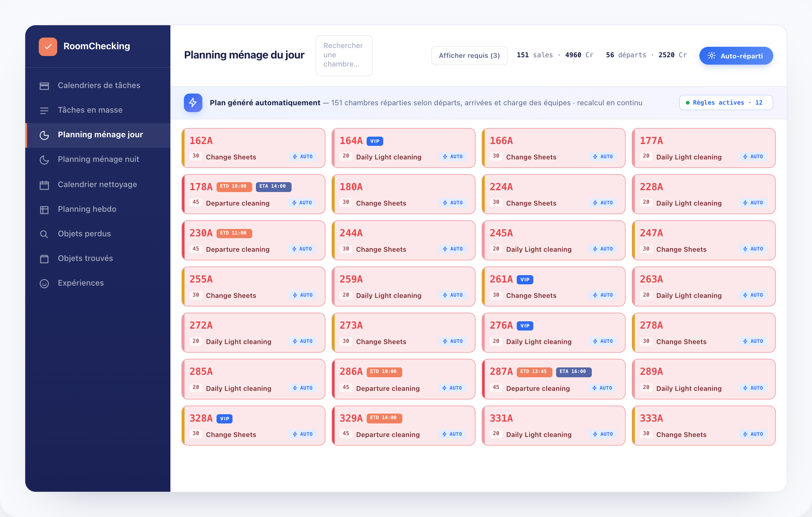Select Objets perdus in sidebar
The width and height of the screenshot is (812, 517).
98,234
